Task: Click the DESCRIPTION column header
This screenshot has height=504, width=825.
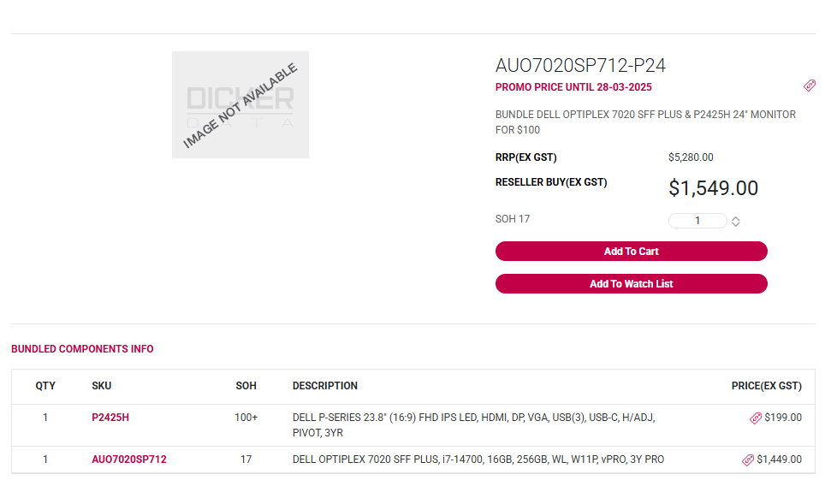Action: coord(325,386)
